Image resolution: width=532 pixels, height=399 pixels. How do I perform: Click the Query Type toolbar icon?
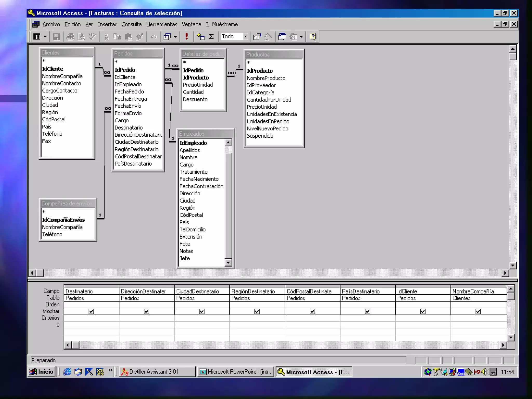(x=167, y=37)
